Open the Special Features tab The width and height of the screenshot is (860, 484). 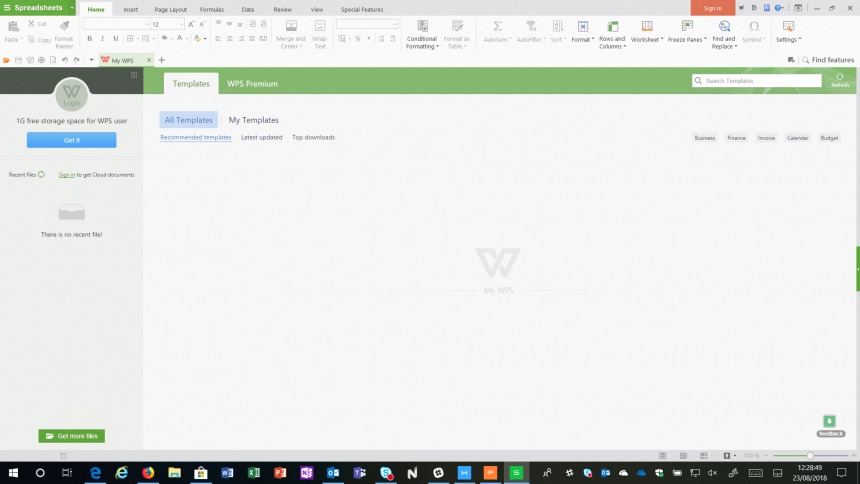362,9
